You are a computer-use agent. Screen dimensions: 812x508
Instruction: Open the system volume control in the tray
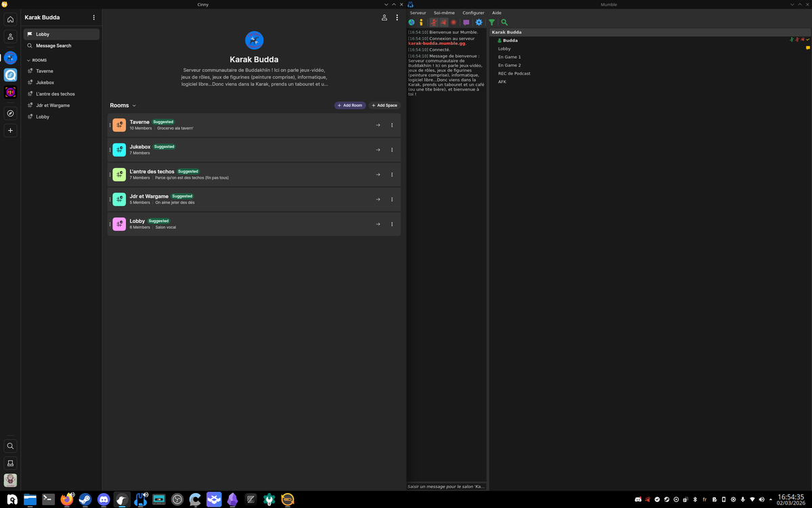pyautogui.click(x=761, y=499)
